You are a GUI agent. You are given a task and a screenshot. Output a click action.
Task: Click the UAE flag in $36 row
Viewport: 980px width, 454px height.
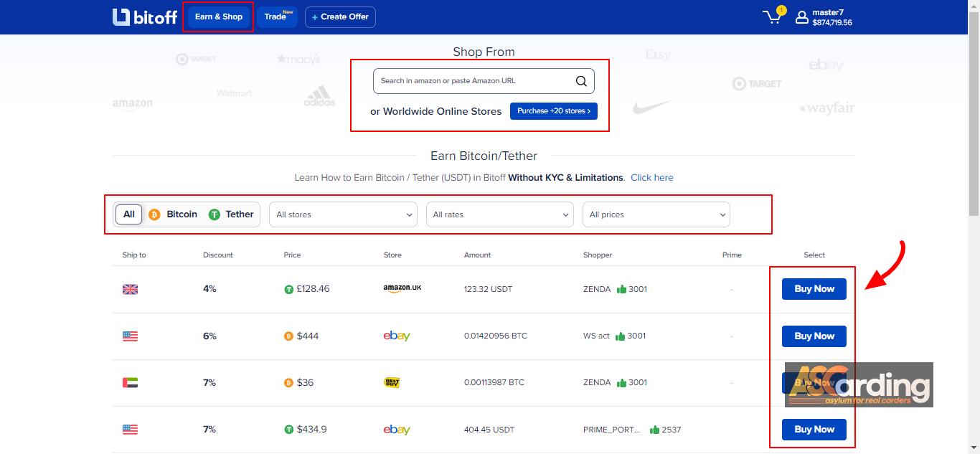point(130,383)
